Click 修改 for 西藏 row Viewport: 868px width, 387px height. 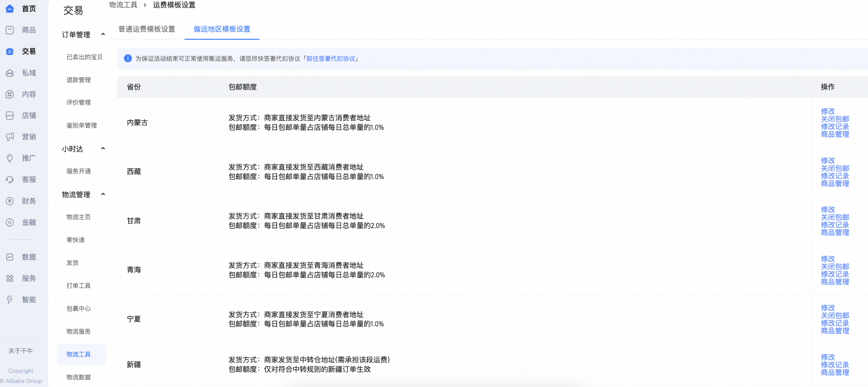point(828,160)
